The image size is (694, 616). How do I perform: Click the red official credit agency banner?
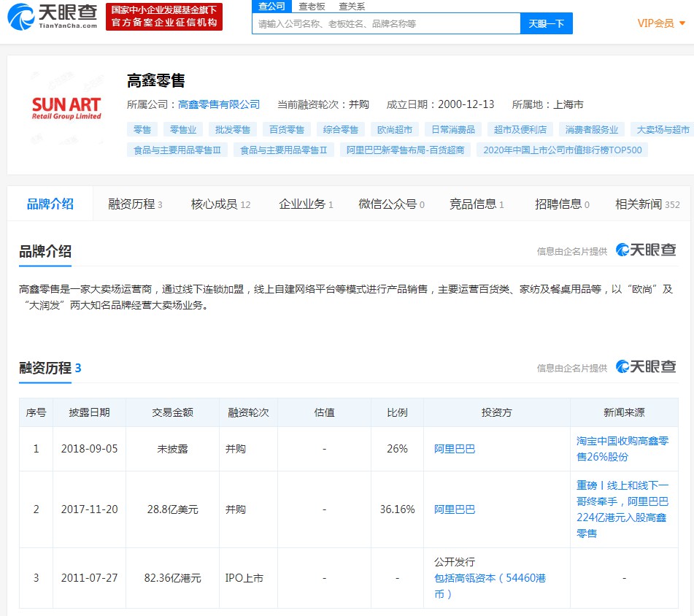(163, 16)
